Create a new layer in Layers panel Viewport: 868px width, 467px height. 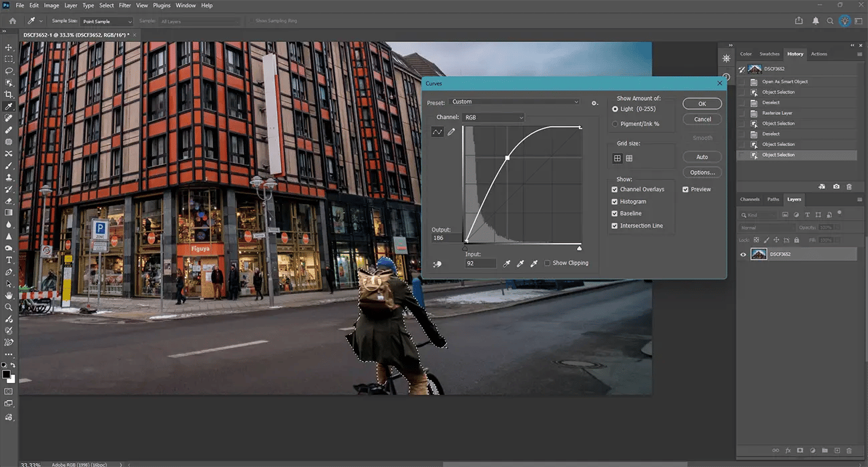[x=837, y=450]
